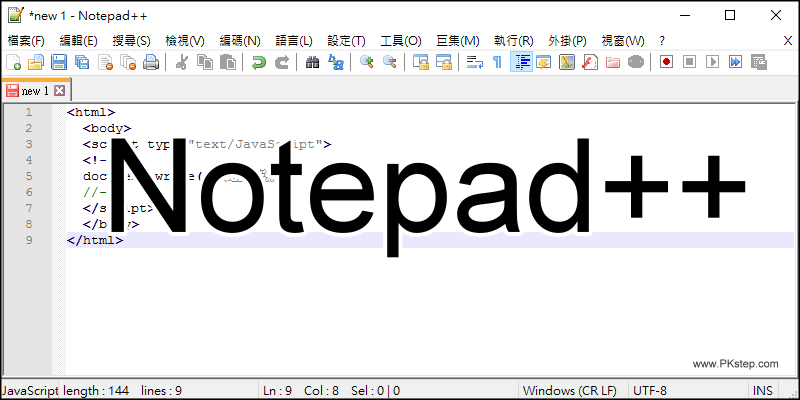The image size is (800, 400).
Task: Open the 執行(R) menu
Action: [514, 41]
